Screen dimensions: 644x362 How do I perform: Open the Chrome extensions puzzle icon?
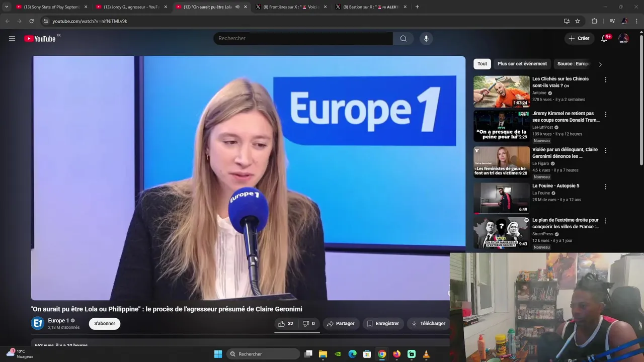tap(595, 21)
